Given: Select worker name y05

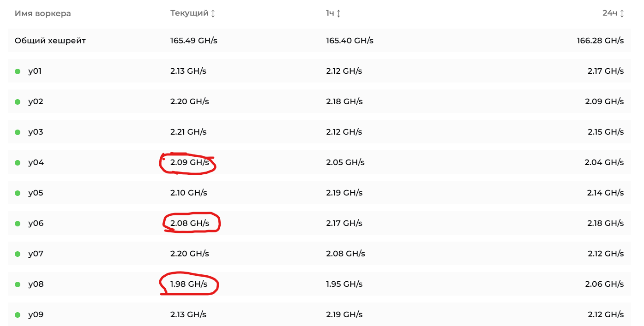Looking at the screenshot, I should pos(36,193).
